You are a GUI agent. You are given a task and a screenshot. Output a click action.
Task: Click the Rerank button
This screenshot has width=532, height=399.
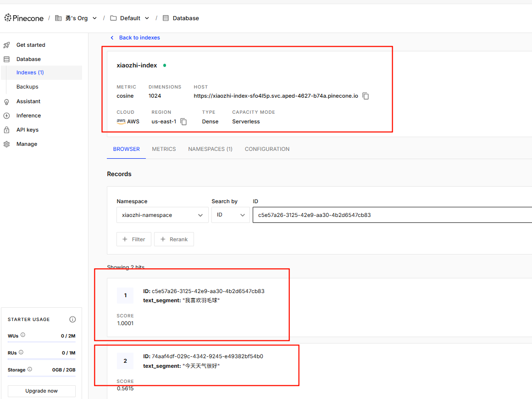[x=174, y=239]
